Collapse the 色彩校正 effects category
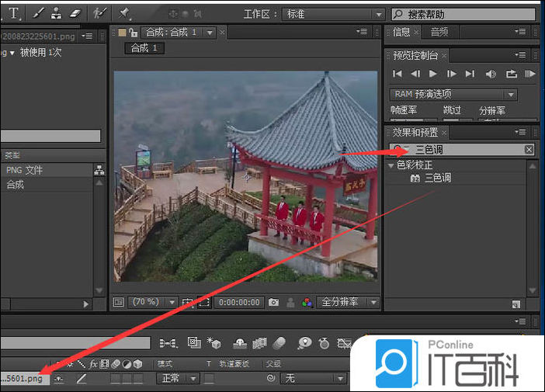 [391, 165]
